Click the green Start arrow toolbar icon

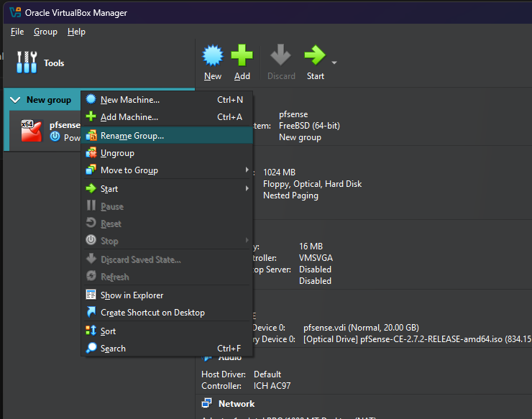[x=315, y=55]
